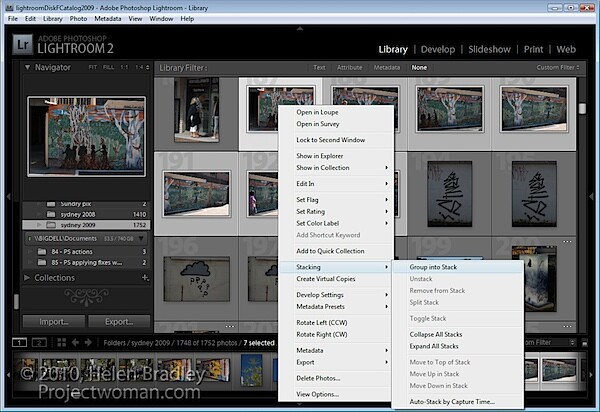The height and width of the screenshot is (412, 600).
Task: Open the Metadata menu in menu bar
Action: 108,19
